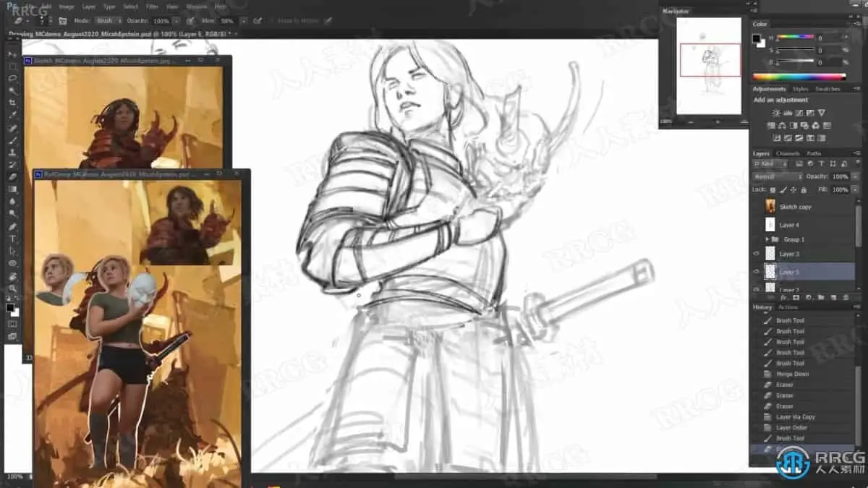
Task: Select the Crop tool
Action: click(x=13, y=103)
